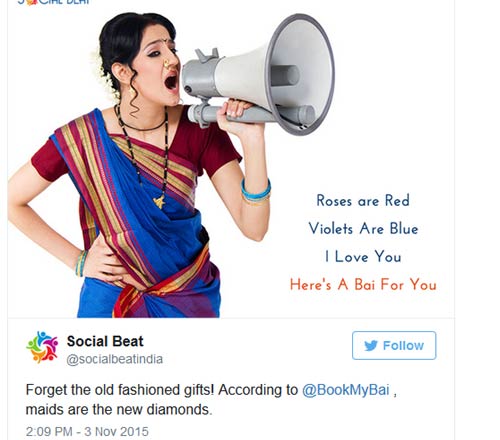Click the grey megaphone horn in the image
Screen dimensions: 500x440
pos(277,75)
